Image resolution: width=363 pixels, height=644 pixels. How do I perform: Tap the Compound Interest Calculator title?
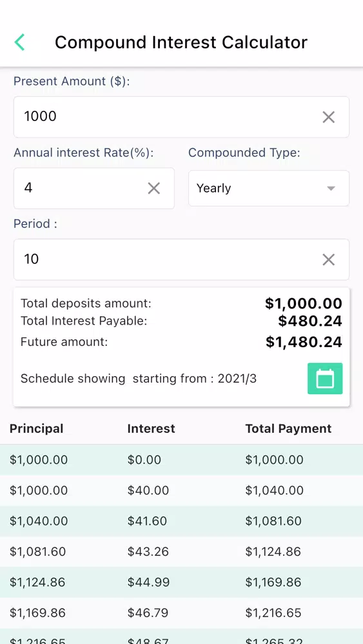coord(181,43)
